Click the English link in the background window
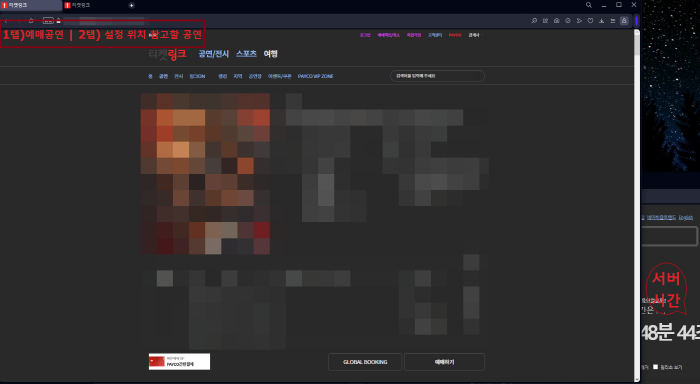 pos(686,217)
